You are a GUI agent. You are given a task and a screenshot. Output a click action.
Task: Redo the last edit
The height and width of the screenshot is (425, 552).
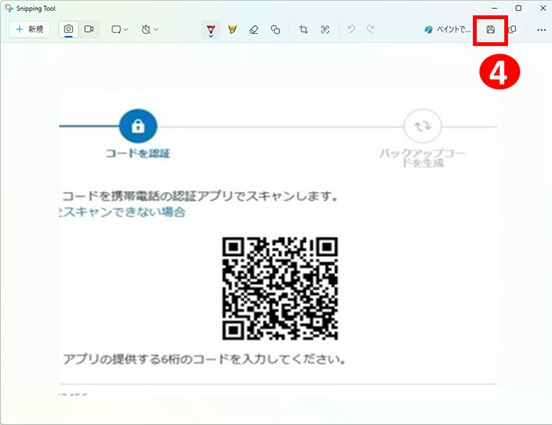click(x=370, y=30)
